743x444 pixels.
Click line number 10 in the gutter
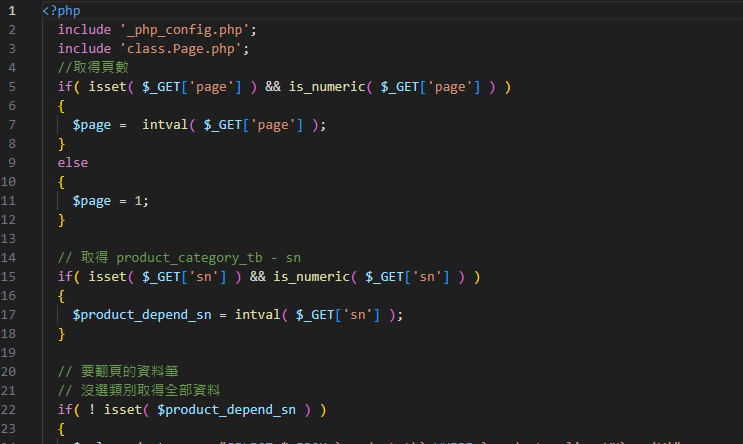[8, 181]
